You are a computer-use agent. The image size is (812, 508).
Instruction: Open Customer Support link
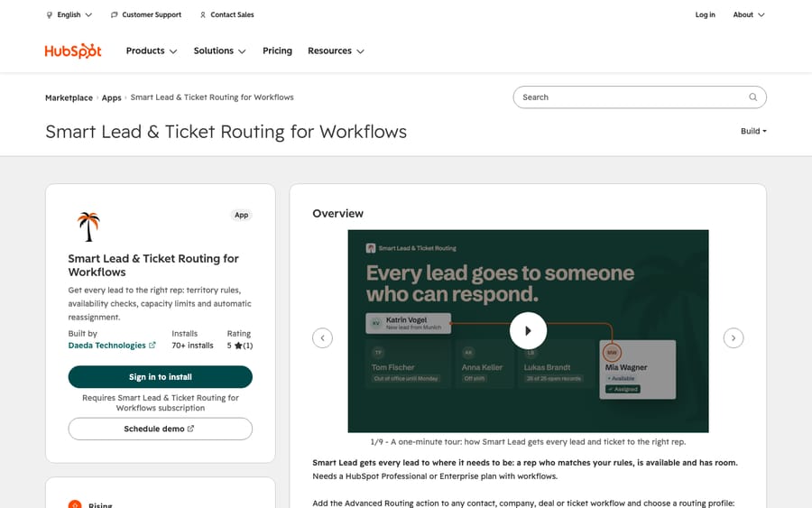[x=146, y=14]
